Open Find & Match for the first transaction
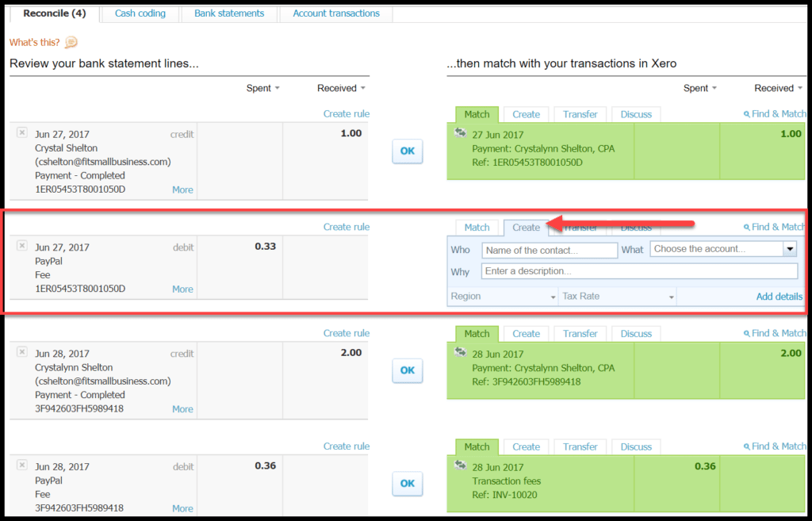This screenshot has height=521, width=812. (775, 114)
